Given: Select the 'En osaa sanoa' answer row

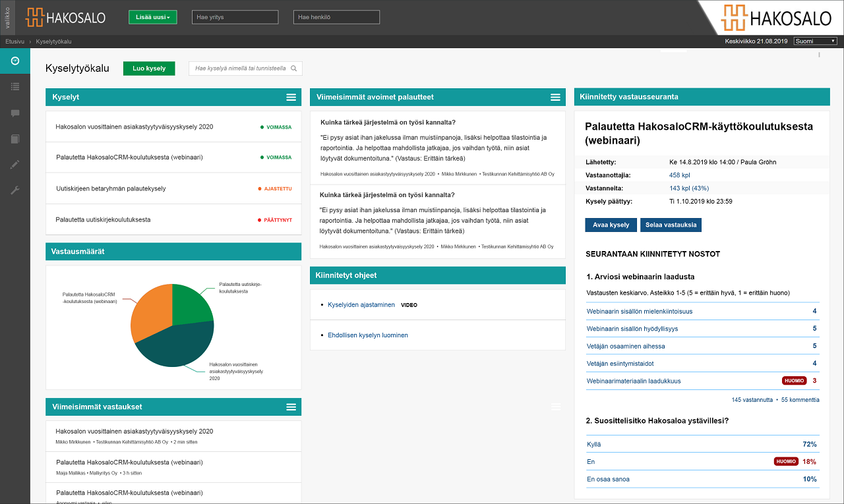Looking at the screenshot, I should [x=702, y=479].
